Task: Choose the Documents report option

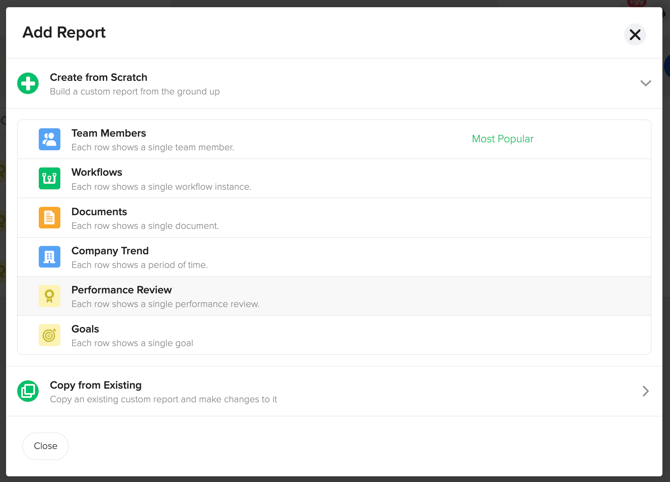Action: pos(99,212)
